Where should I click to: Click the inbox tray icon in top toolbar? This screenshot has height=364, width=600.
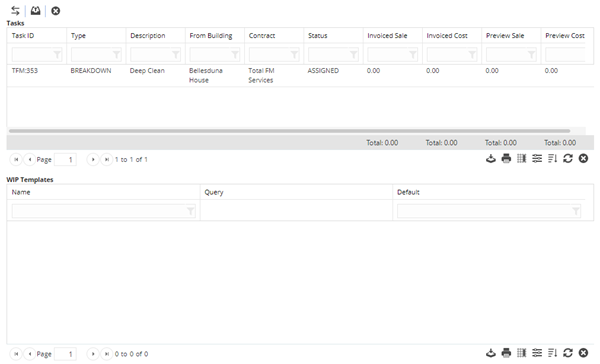(x=36, y=11)
